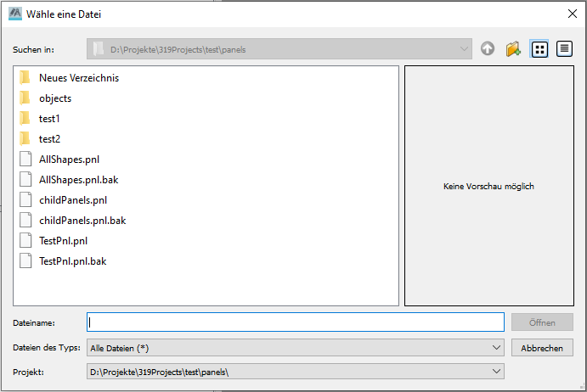Go up one directory level
587x392 pixels.
point(488,49)
